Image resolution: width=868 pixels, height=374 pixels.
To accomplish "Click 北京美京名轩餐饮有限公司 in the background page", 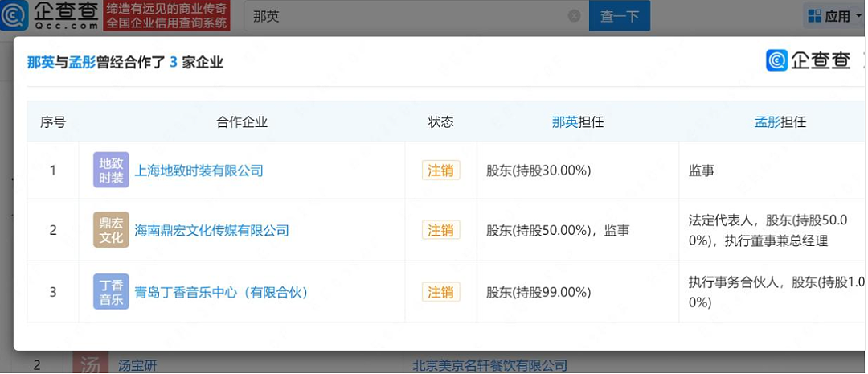I will coord(490,366).
